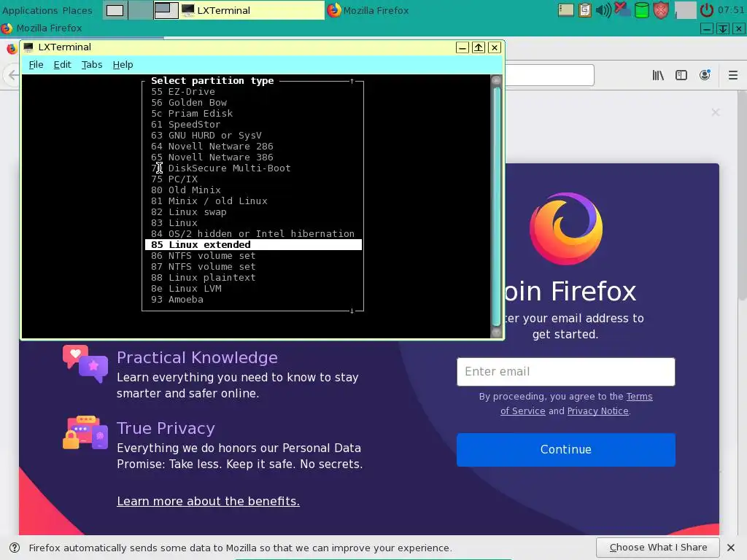Open the Applications menu in top panel
Viewport: 747px width, 560px height.
click(29, 10)
